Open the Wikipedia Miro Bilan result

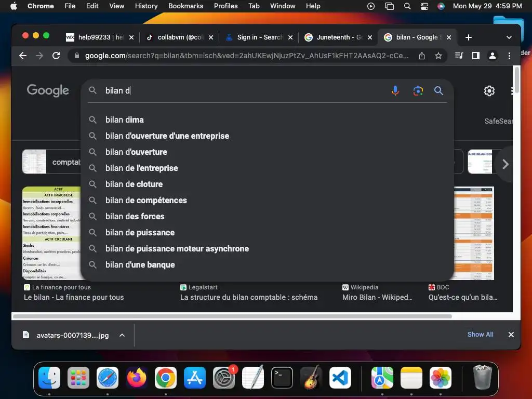tap(377, 297)
